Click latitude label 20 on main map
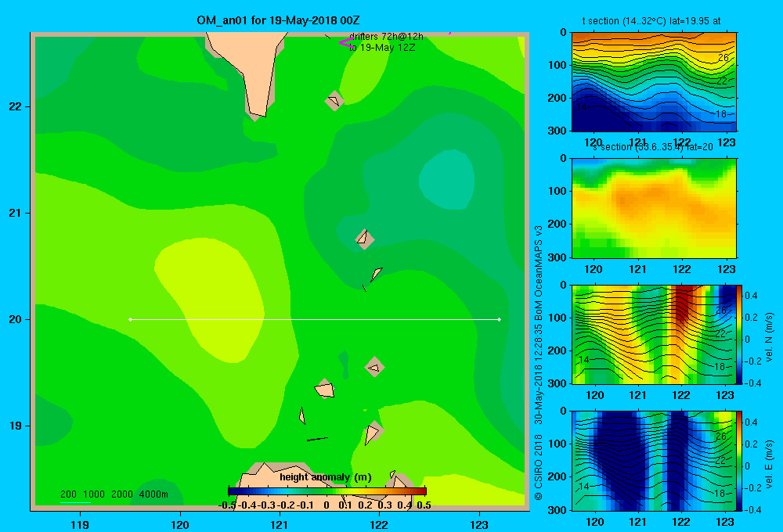 (x=16, y=319)
